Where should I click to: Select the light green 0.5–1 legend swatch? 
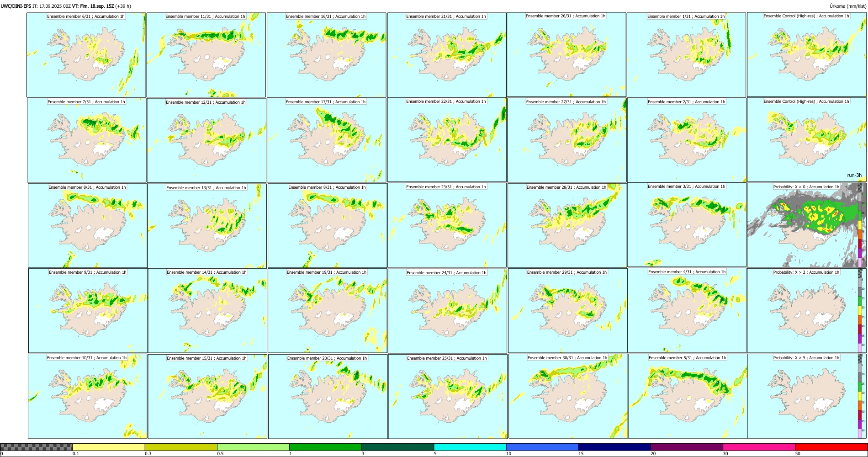253,447
